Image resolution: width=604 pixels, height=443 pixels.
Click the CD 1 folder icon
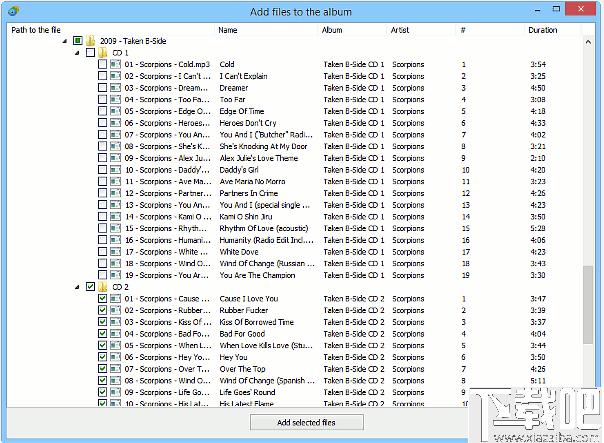coord(102,52)
